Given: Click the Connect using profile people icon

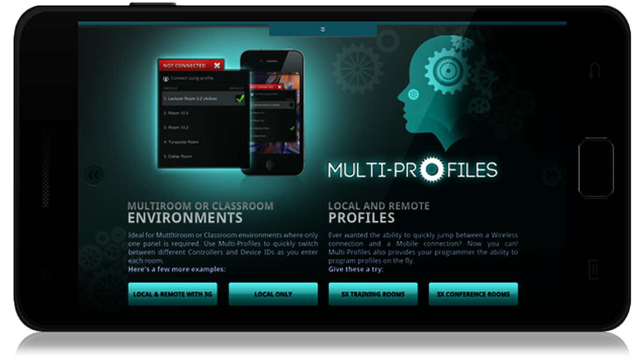Looking at the screenshot, I should point(166,78).
